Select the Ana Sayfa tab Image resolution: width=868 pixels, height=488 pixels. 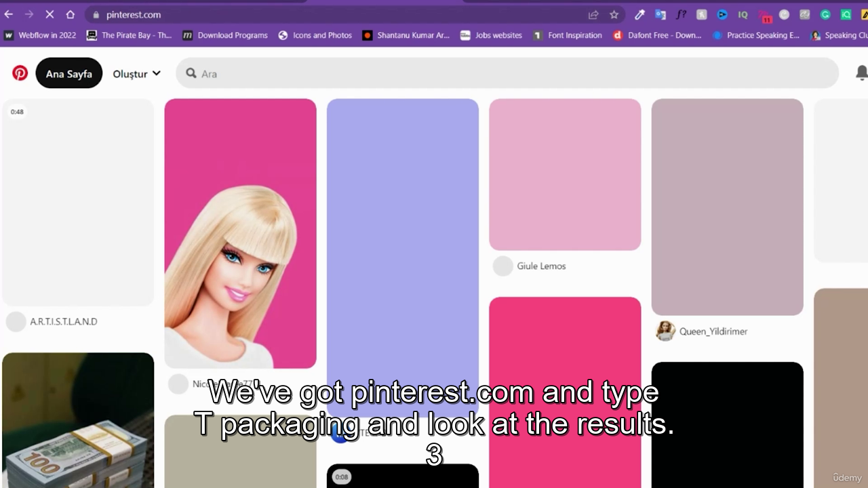tap(68, 74)
